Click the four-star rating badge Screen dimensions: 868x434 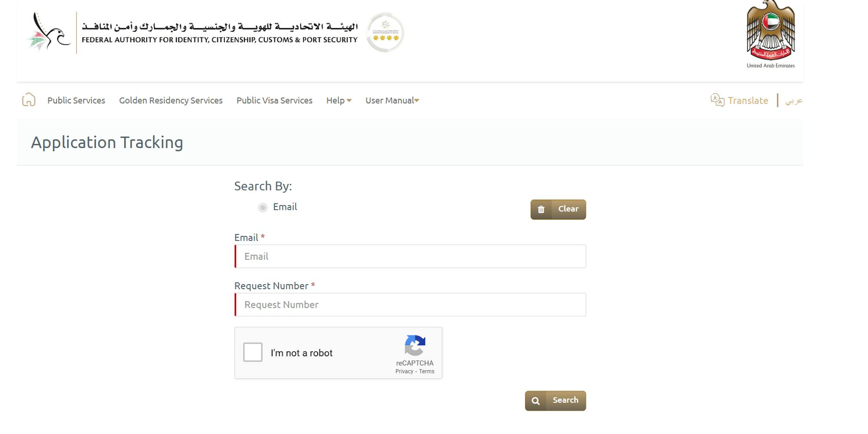pyautogui.click(x=385, y=33)
